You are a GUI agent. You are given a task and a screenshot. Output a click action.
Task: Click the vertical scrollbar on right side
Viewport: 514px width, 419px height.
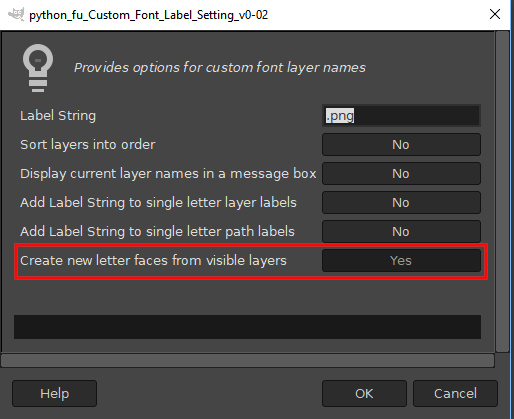502,192
